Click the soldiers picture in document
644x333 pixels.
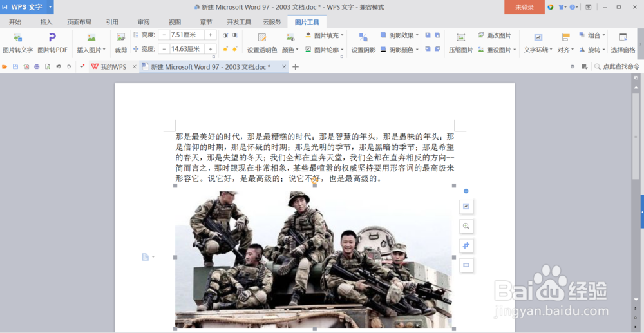coord(314,257)
